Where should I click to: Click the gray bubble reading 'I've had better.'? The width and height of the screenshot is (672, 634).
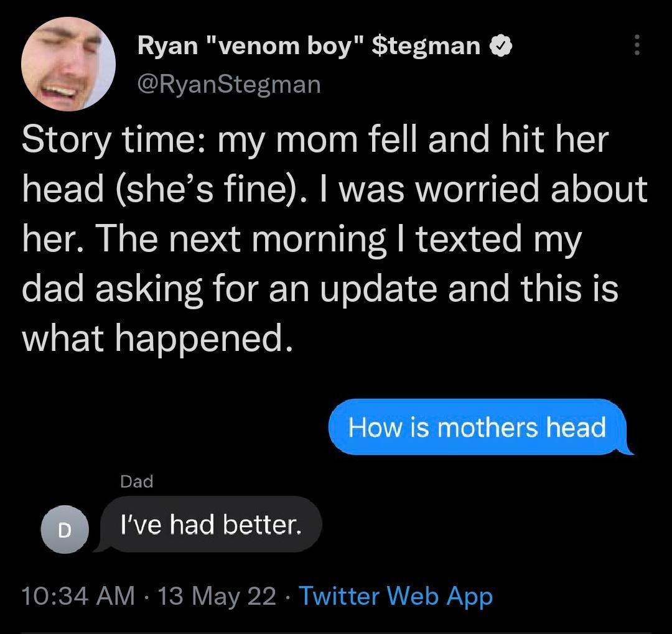pyautogui.click(x=208, y=525)
